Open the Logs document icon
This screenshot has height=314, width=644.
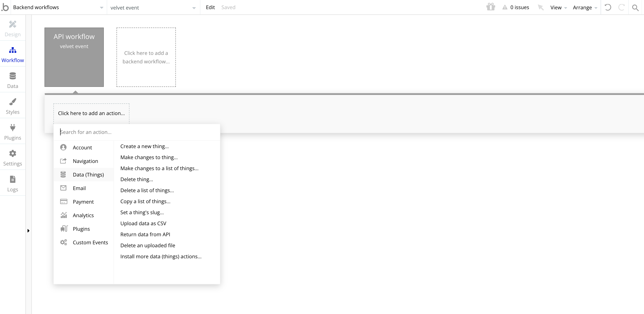12,179
